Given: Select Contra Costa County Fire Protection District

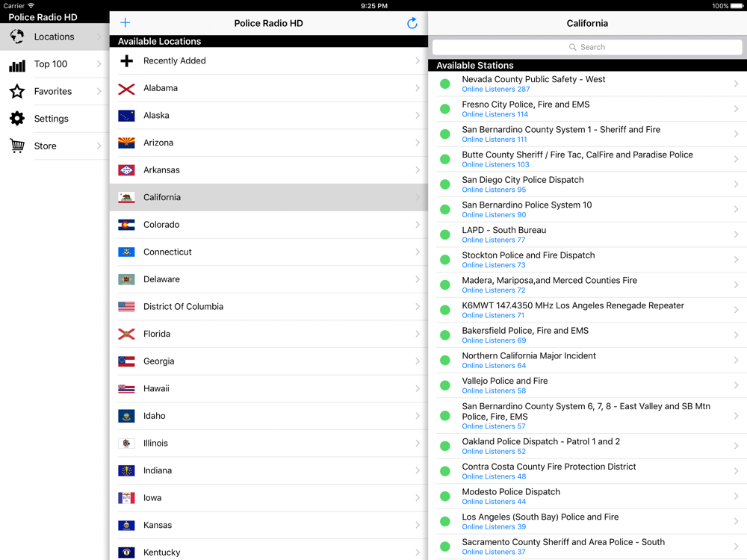Looking at the screenshot, I should (x=587, y=471).
